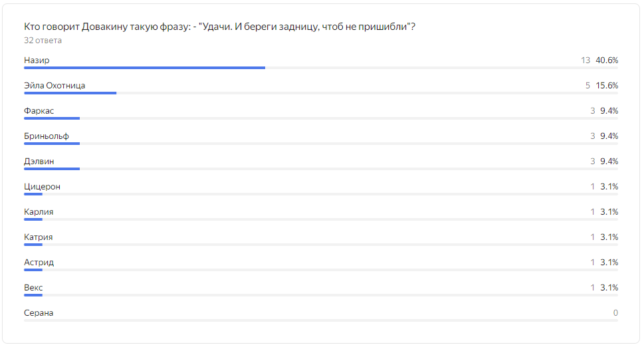Click the question title about Довакин
The height and width of the screenshot is (349, 644).
pos(220,27)
